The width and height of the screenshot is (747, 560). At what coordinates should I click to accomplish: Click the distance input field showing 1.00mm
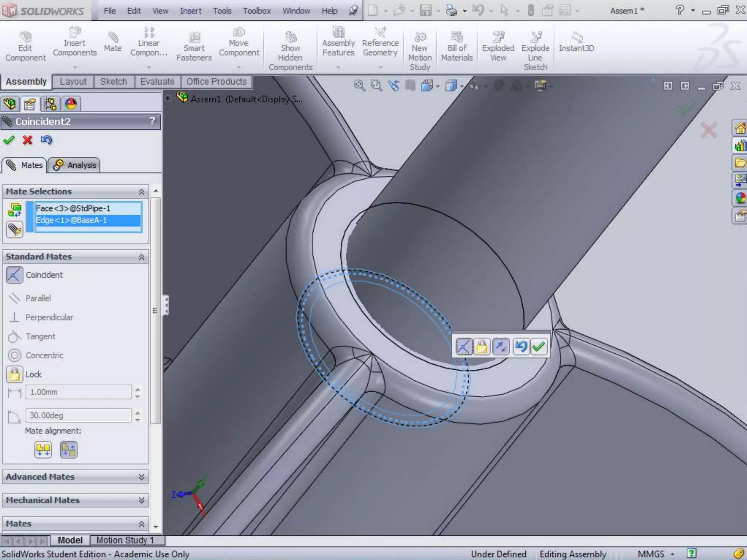click(78, 392)
